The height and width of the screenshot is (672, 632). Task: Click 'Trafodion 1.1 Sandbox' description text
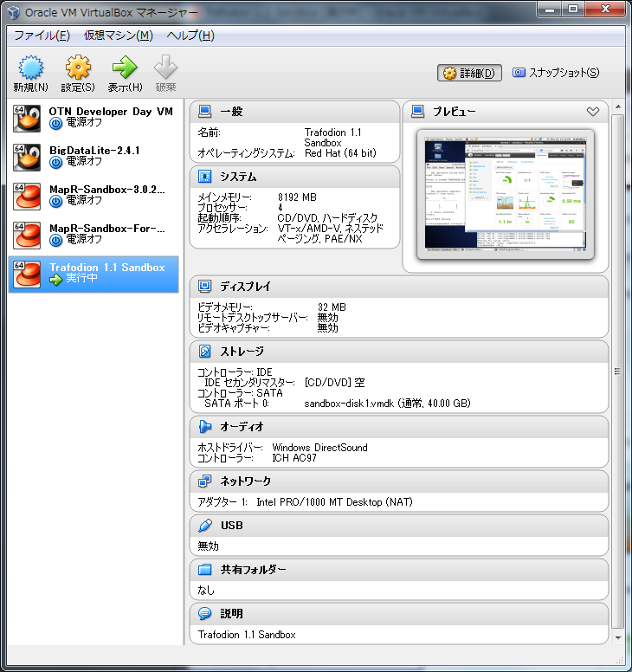(x=247, y=635)
